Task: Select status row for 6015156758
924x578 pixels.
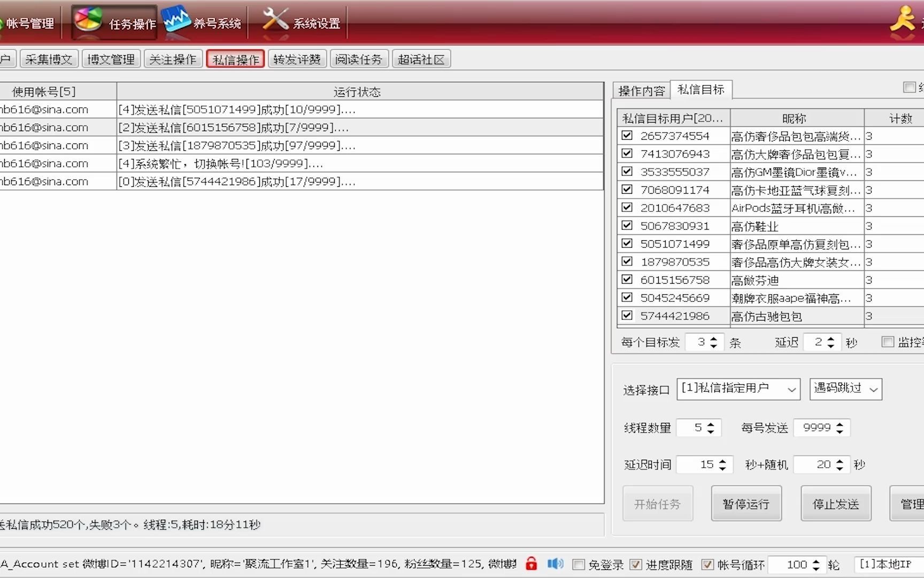Action: pyautogui.click(x=302, y=127)
